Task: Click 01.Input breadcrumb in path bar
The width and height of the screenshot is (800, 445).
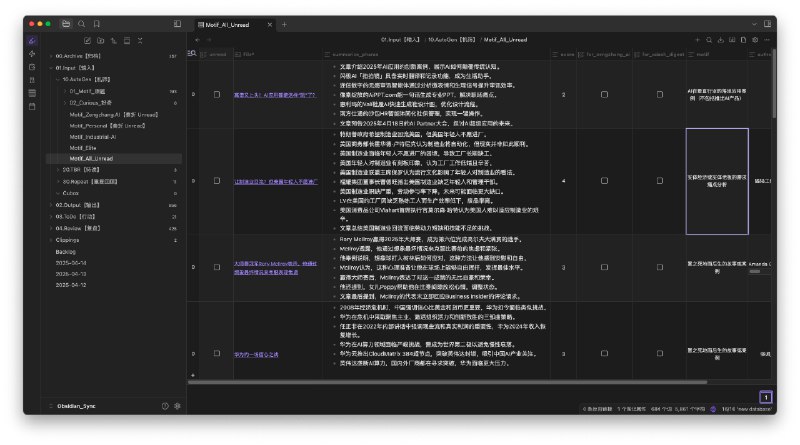Action: pos(400,40)
